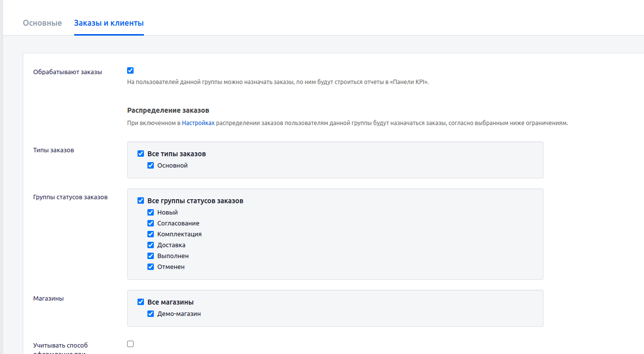Uncheck the Демо-магазин checkbox
The height and width of the screenshot is (354, 644).
pyautogui.click(x=151, y=314)
